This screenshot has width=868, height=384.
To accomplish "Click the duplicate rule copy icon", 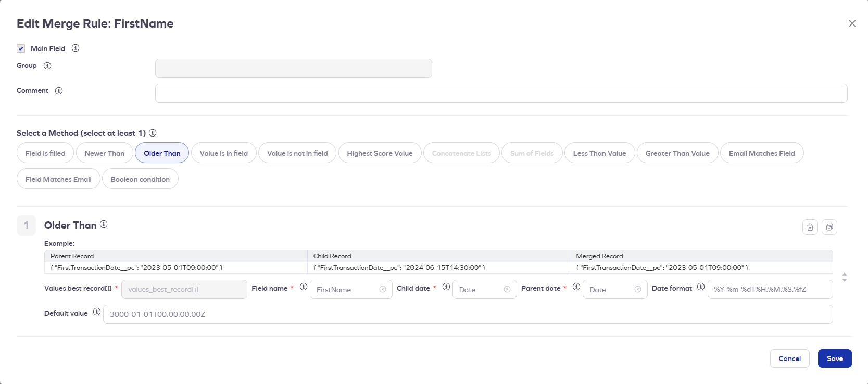I will click(829, 227).
